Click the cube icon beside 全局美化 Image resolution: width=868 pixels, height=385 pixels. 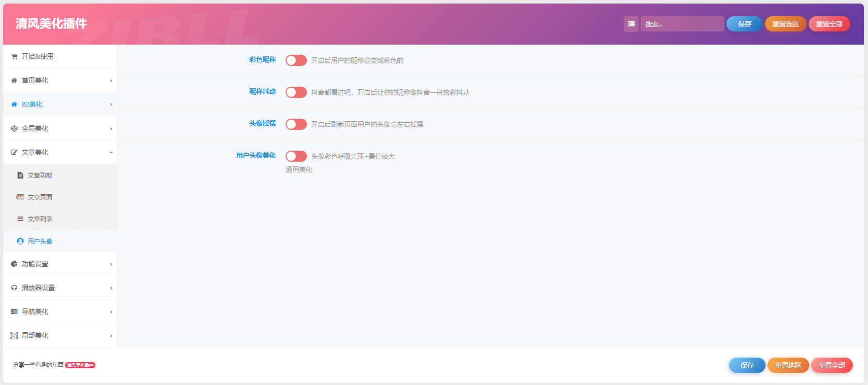14,129
